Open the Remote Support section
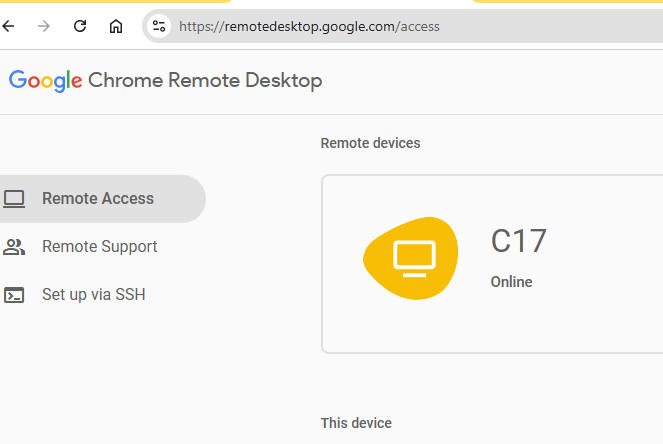The height and width of the screenshot is (444, 663). pyautogui.click(x=99, y=247)
